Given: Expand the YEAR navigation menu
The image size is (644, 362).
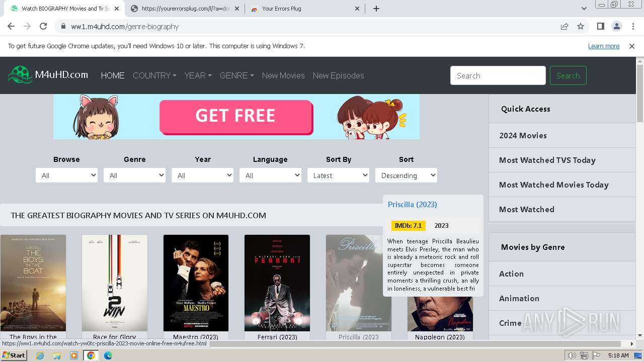Looking at the screenshot, I should (198, 75).
